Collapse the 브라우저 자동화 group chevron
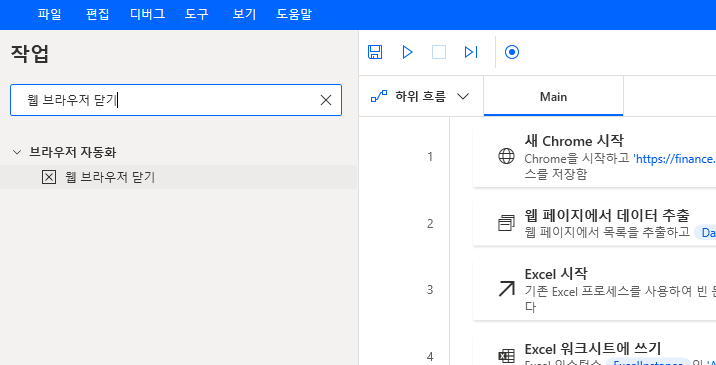716x365 pixels. coord(17,152)
